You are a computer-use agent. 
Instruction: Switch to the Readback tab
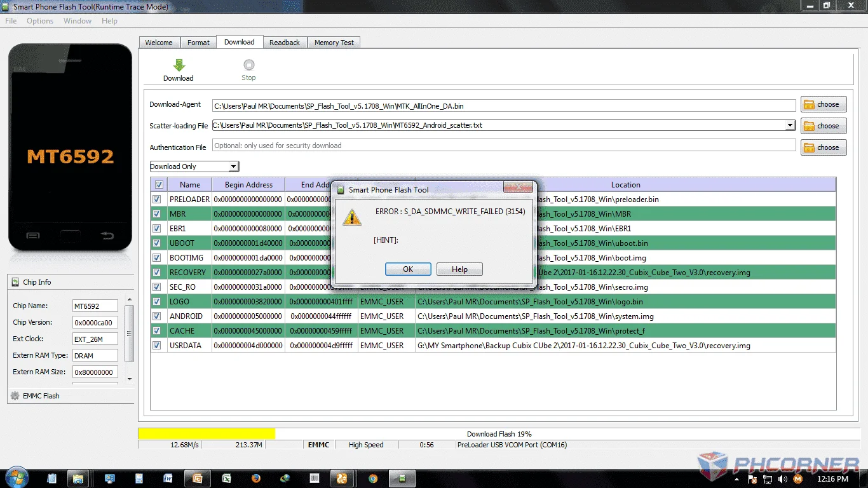(284, 43)
